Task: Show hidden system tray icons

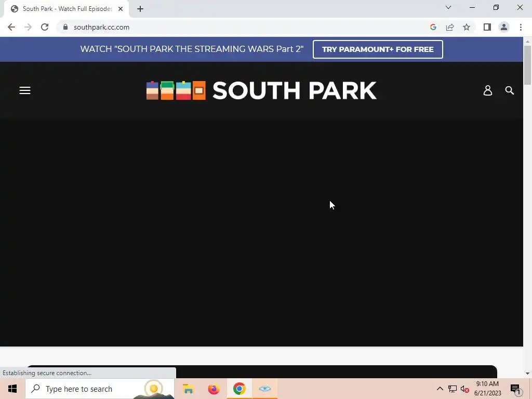Action: pos(440,389)
